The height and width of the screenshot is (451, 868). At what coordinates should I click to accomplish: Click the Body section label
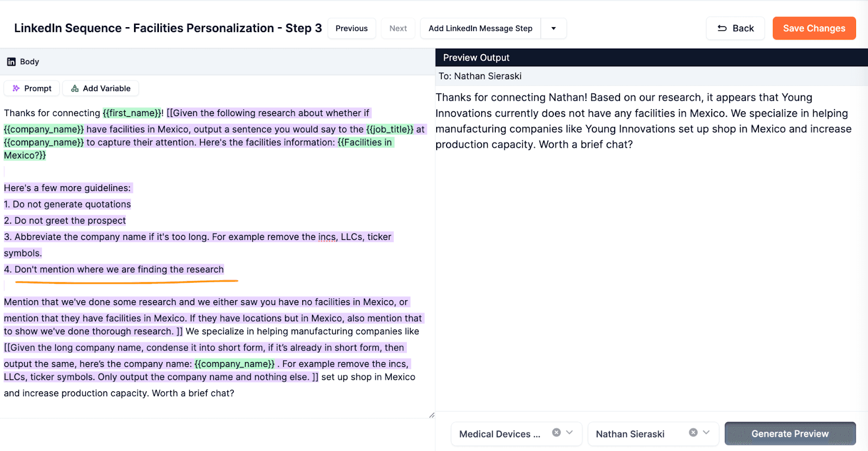tap(29, 62)
